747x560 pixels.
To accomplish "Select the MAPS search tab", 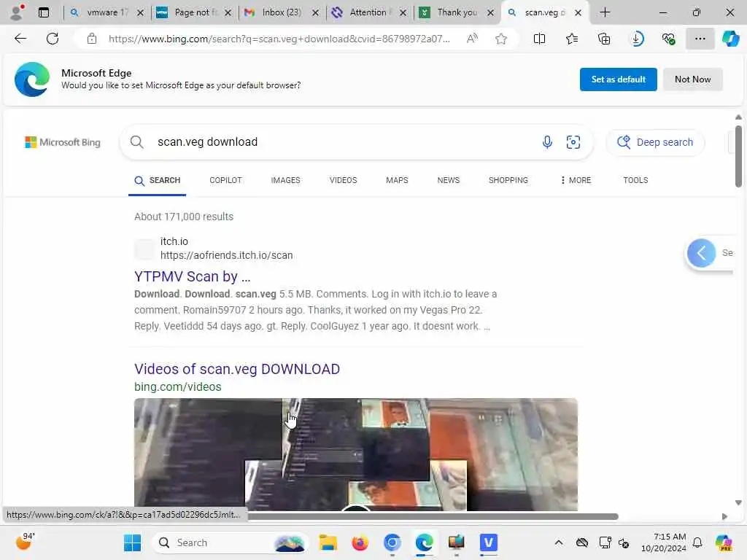I will (397, 181).
